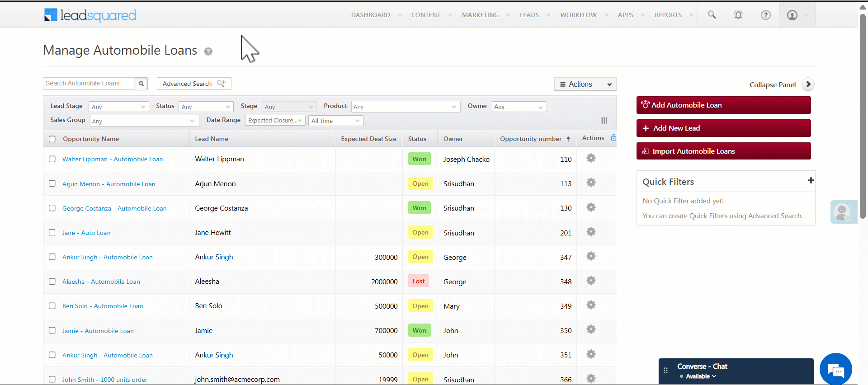Click Add Automobile Loan button
Viewport: 868px width, 385px height.
tap(723, 105)
